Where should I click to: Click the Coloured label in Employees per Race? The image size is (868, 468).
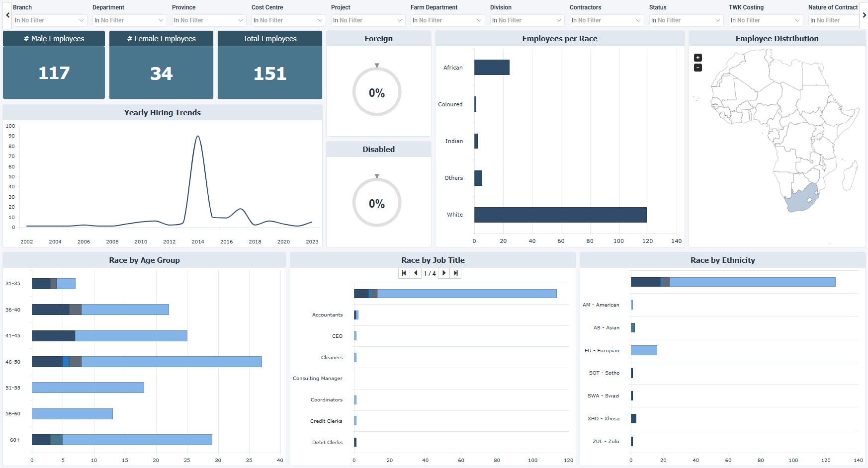point(450,104)
